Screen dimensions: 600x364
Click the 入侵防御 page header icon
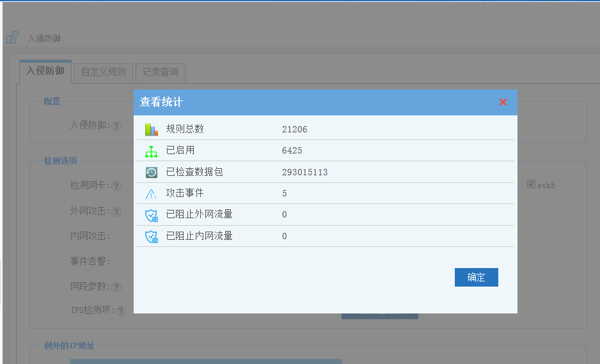click(x=13, y=38)
